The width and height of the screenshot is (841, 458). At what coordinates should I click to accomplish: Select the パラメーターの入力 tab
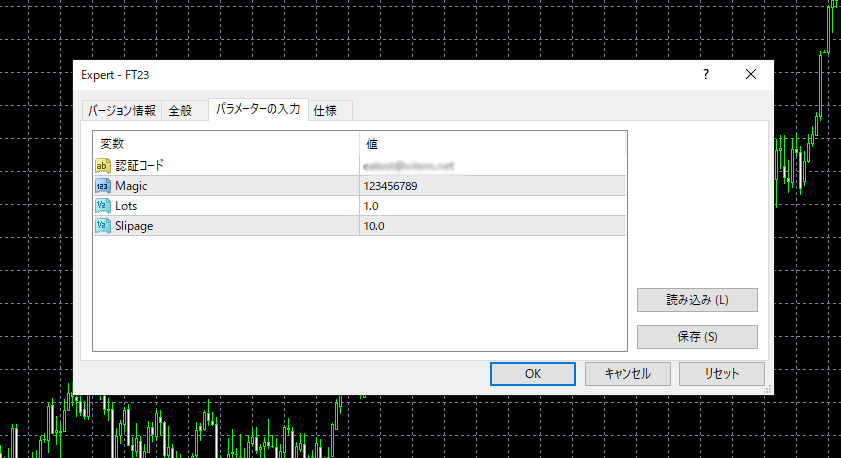tap(257, 110)
